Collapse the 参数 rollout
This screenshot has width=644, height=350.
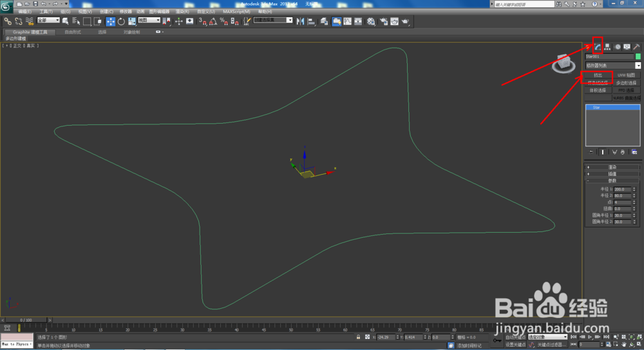612,180
